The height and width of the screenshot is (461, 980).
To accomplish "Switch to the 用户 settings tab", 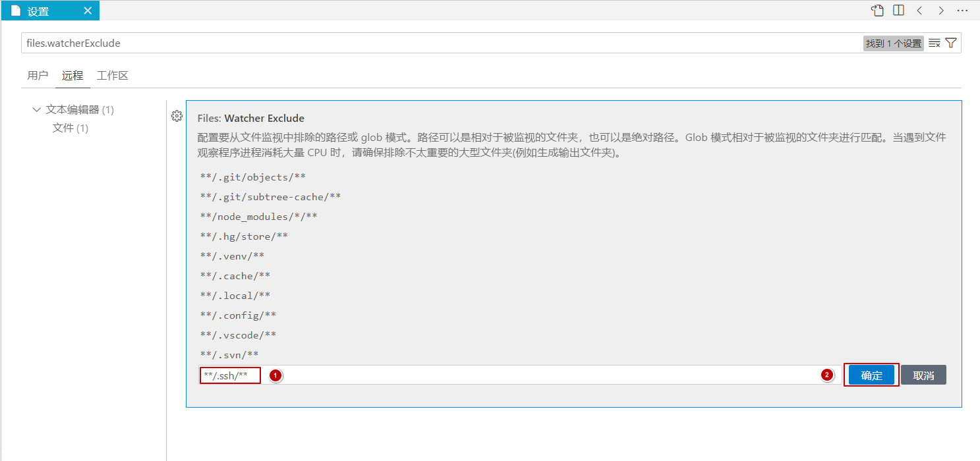I will pyautogui.click(x=38, y=75).
